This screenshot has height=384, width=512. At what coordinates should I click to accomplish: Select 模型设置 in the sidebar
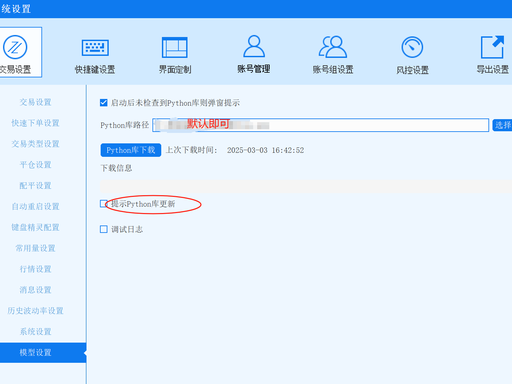point(43,352)
